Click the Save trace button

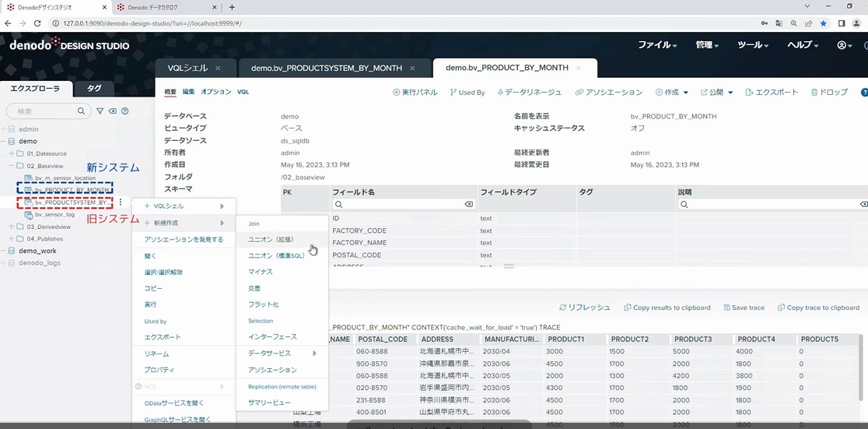point(744,307)
